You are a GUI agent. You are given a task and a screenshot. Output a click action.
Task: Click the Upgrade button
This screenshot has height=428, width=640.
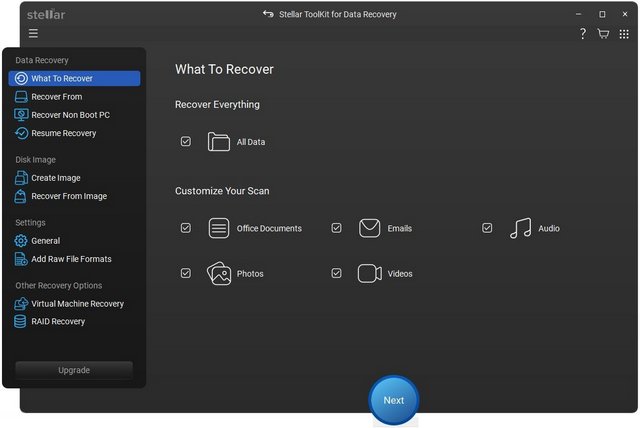pos(74,370)
